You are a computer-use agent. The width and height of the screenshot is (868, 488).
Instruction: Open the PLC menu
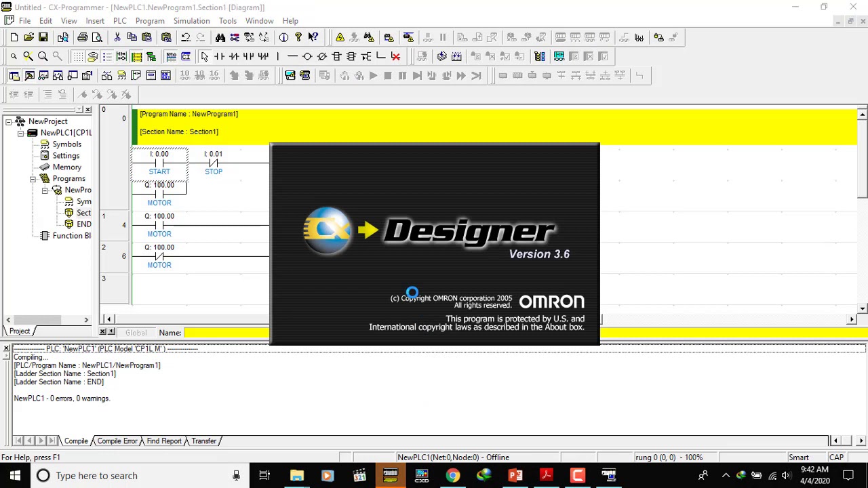coord(119,21)
